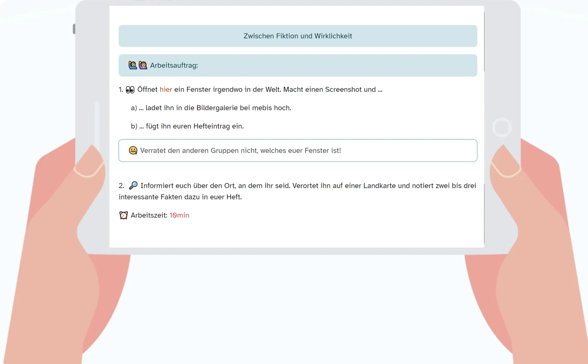Click the red "10min" working time text
Viewport: 588px width, 364px height.
pyautogui.click(x=179, y=215)
